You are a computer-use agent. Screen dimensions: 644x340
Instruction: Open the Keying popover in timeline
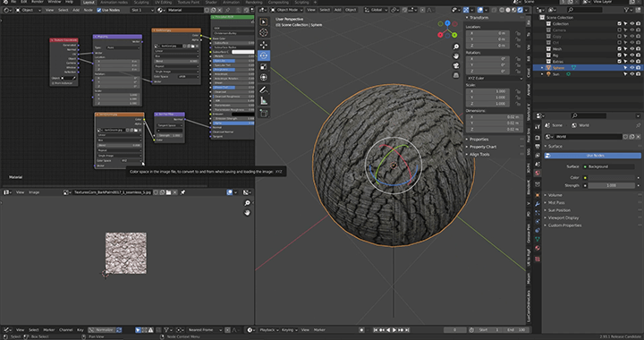(x=289, y=330)
